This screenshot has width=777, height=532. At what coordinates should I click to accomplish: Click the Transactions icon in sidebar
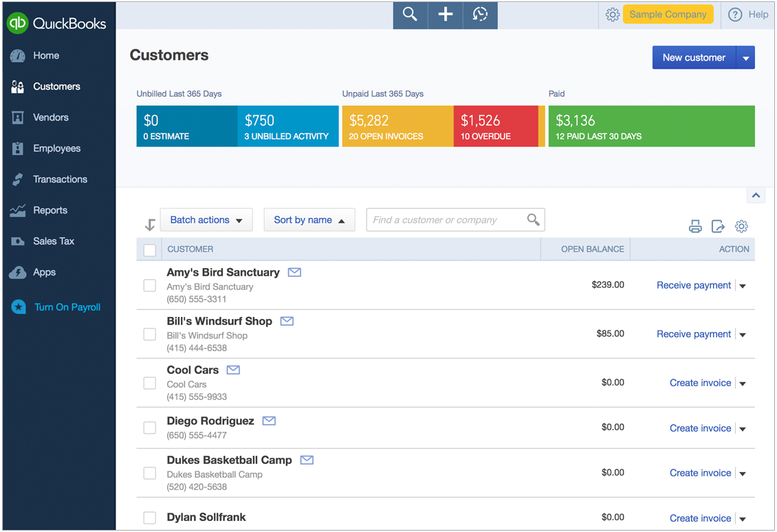(17, 179)
